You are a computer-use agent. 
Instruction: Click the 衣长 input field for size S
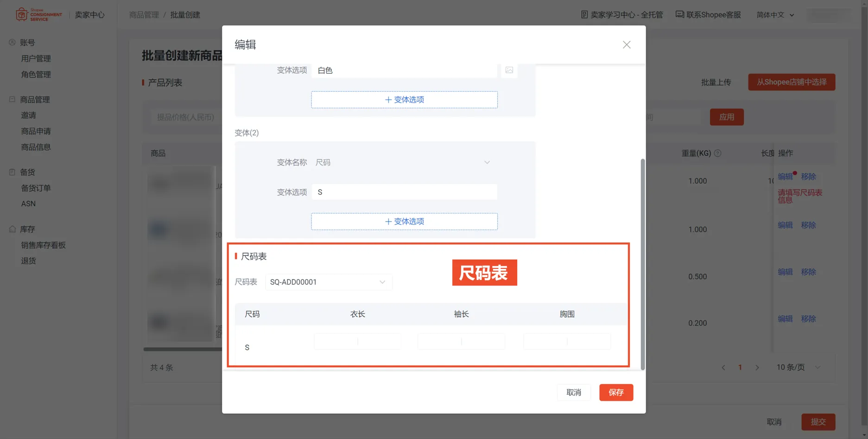[x=357, y=341]
